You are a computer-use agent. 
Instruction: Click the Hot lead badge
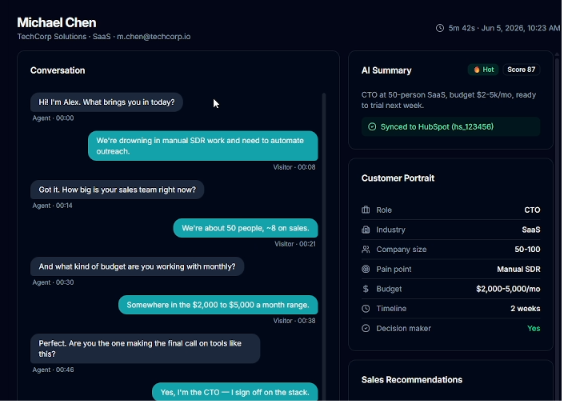point(484,70)
